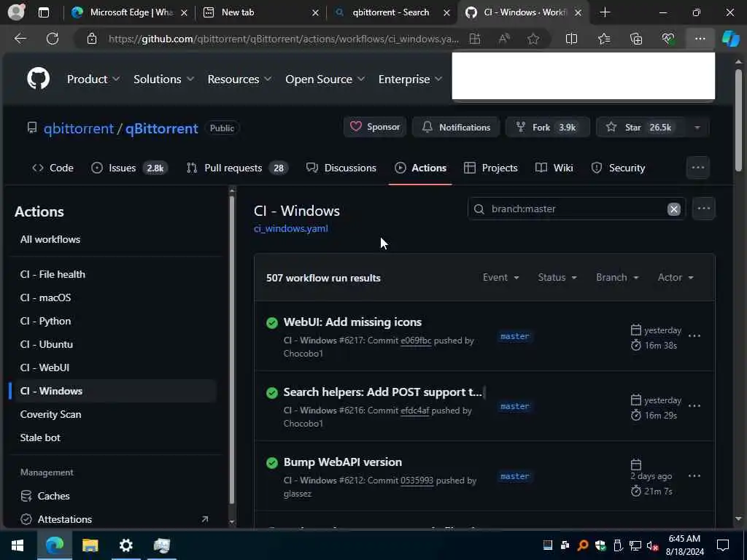Star the qBittorrent repository

(640, 127)
